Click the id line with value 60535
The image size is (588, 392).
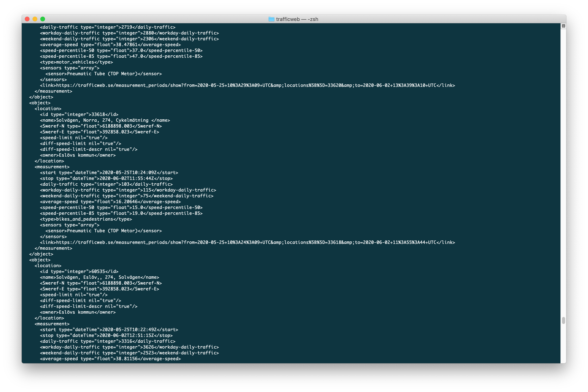pyautogui.click(x=79, y=271)
